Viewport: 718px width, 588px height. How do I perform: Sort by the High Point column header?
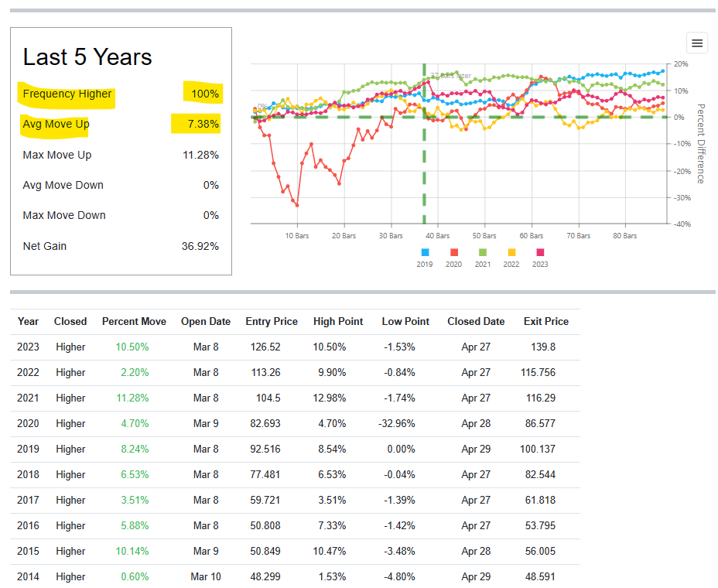[x=338, y=322]
